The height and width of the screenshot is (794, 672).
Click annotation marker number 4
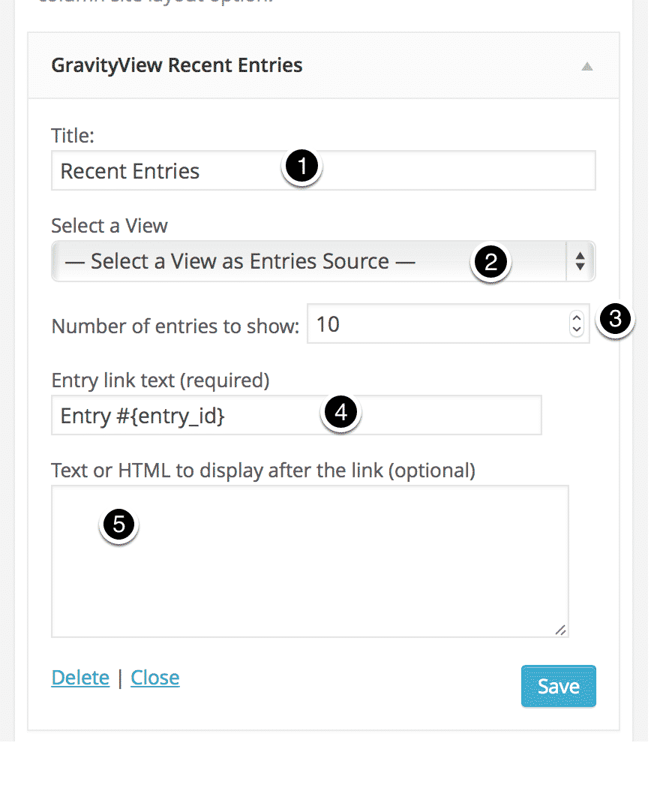(341, 412)
